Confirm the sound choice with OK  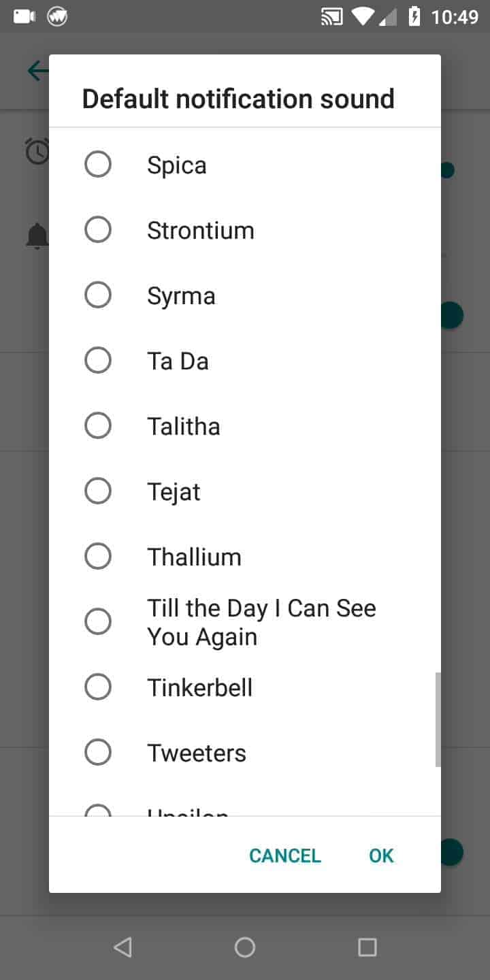[x=380, y=855]
